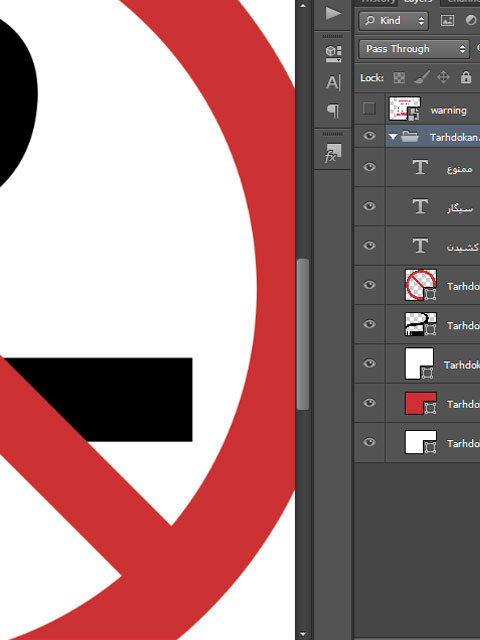Hide the white layer above the red layer
Viewport: 480px width, 640px height.
pos(369,363)
